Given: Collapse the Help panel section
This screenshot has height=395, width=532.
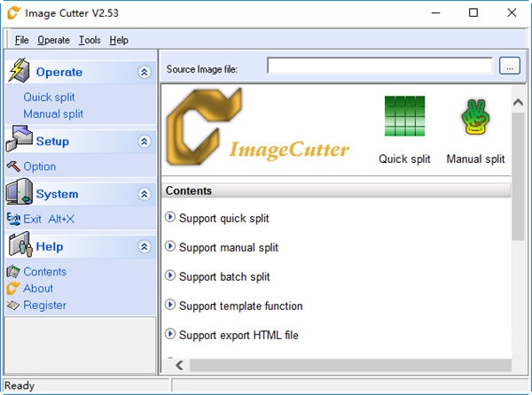Looking at the screenshot, I should [x=145, y=246].
